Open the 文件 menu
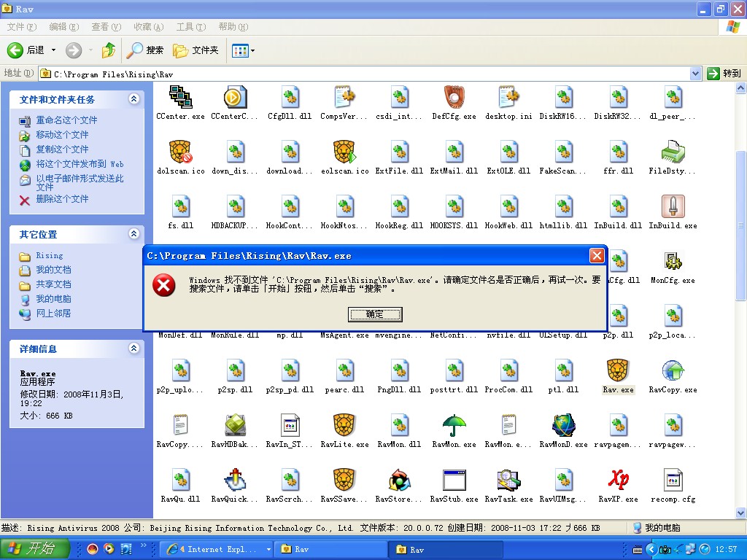This screenshot has width=747, height=560. click(21, 27)
